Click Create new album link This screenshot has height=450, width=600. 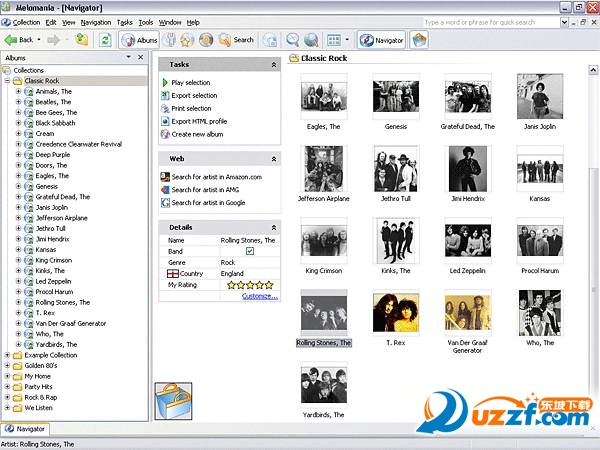(x=197, y=134)
